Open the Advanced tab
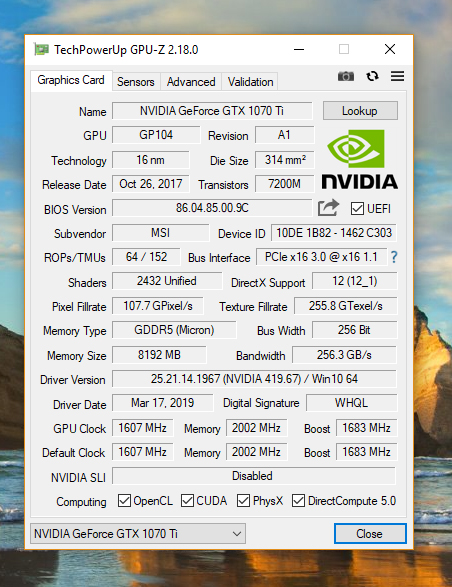This screenshot has height=587, width=452. pos(191,82)
